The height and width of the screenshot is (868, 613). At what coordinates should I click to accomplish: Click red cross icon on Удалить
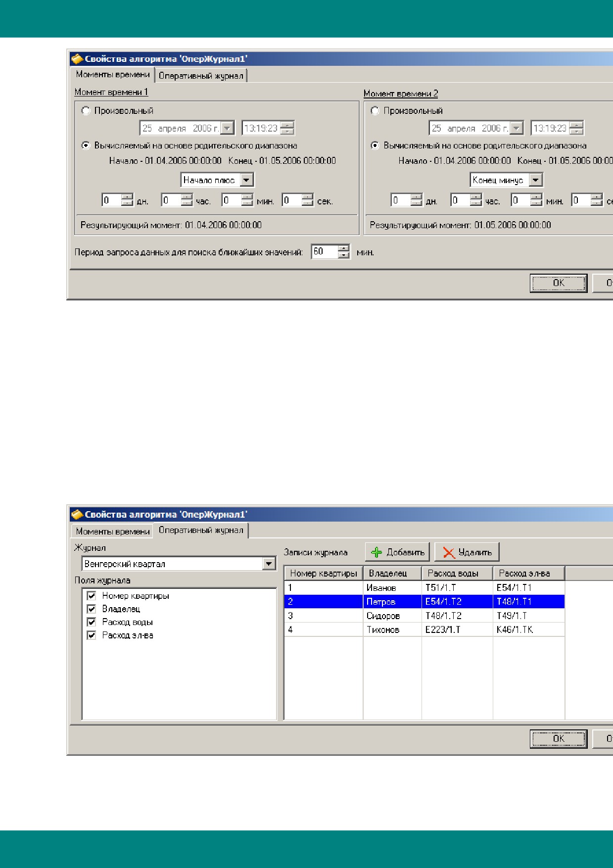(449, 553)
